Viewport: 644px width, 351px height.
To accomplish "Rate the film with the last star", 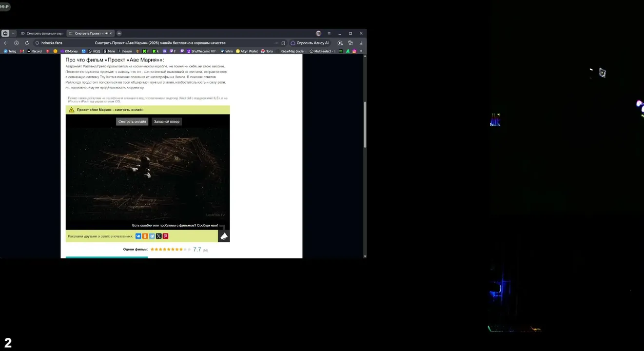I will click(x=189, y=249).
